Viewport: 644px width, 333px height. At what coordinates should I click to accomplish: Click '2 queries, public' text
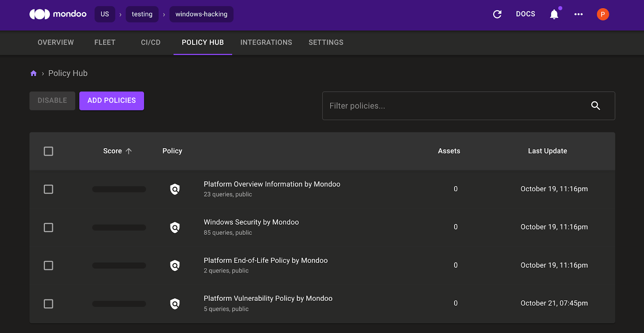(226, 271)
